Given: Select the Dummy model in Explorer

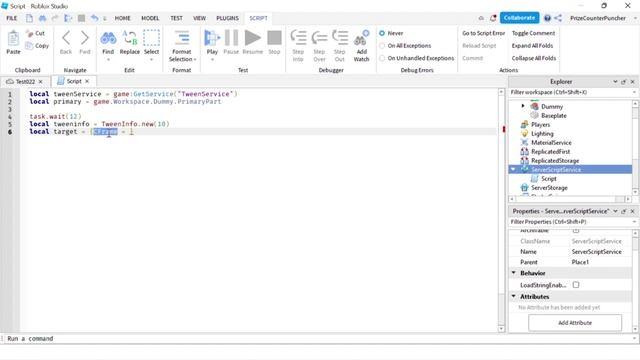Looking at the screenshot, I should (552, 107).
